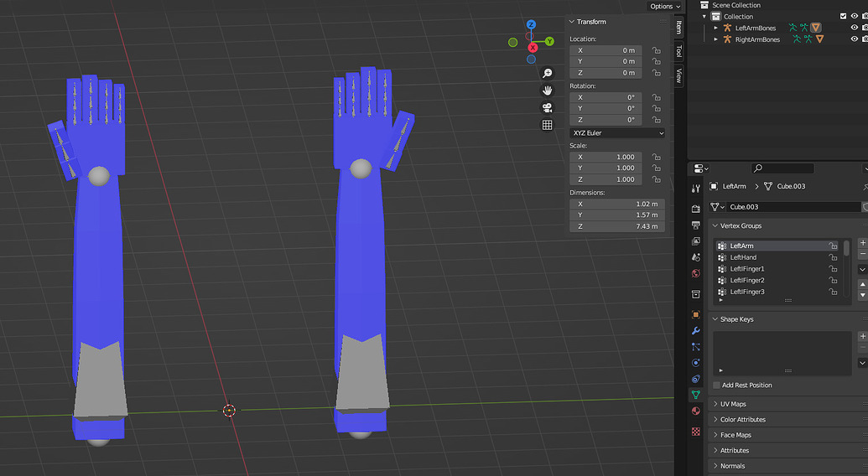Open the World properties tab (red globe)
The height and width of the screenshot is (476, 868).
pyautogui.click(x=696, y=274)
